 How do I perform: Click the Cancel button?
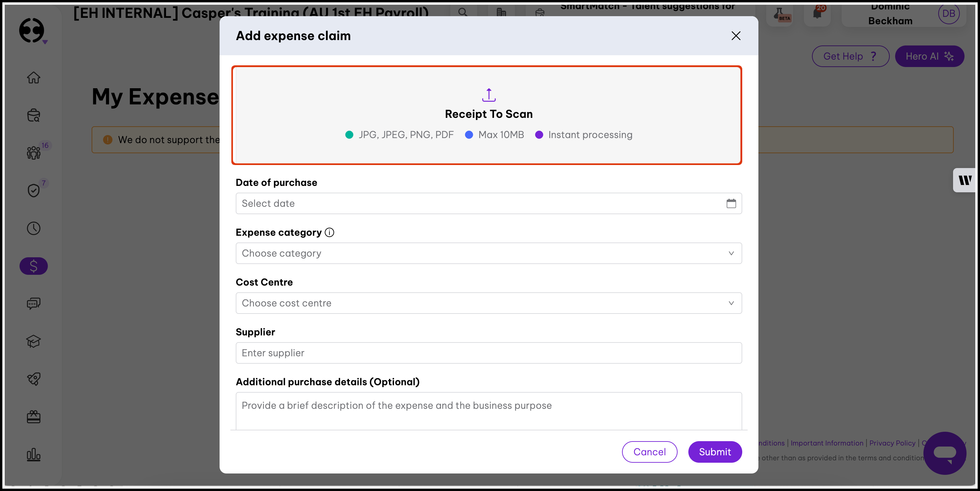click(649, 452)
